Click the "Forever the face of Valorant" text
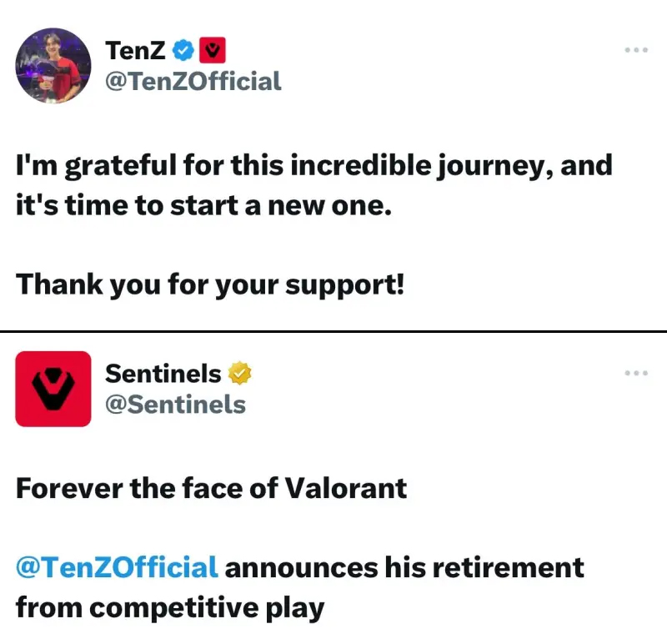Viewport: 667px width, 644px height. point(211,487)
